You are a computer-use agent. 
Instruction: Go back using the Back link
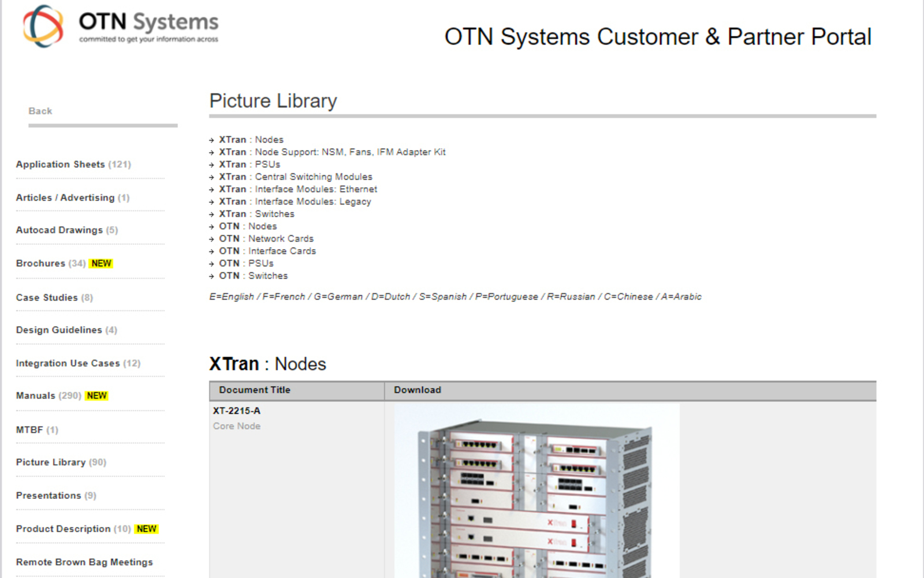40,111
